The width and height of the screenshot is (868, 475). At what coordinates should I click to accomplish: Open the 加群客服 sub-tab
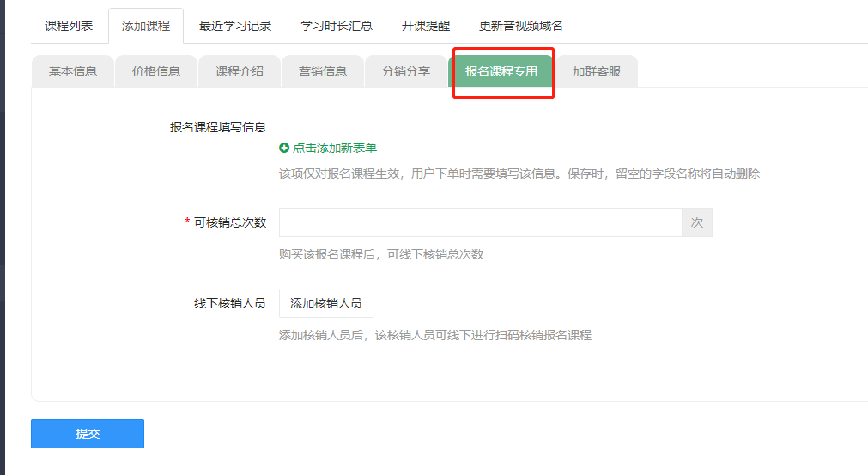click(596, 71)
